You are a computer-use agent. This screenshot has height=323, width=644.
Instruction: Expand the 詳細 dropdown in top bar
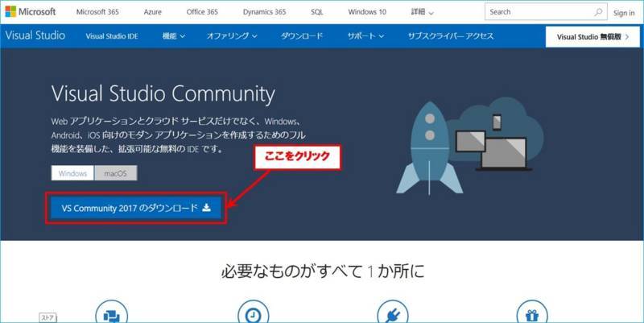click(422, 12)
